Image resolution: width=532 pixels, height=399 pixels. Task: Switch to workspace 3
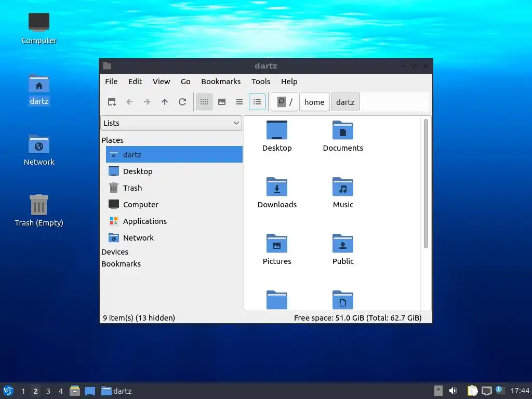tap(48, 391)
